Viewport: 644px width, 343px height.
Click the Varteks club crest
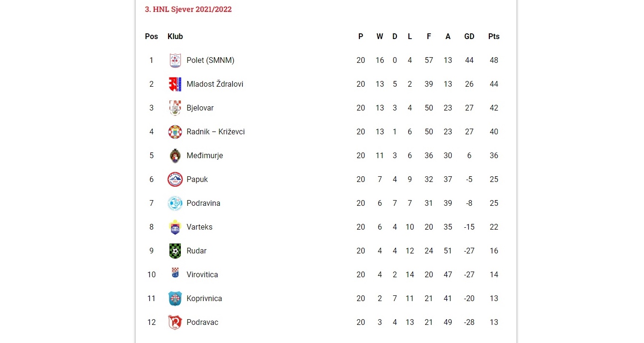click(x=175, y=227)
